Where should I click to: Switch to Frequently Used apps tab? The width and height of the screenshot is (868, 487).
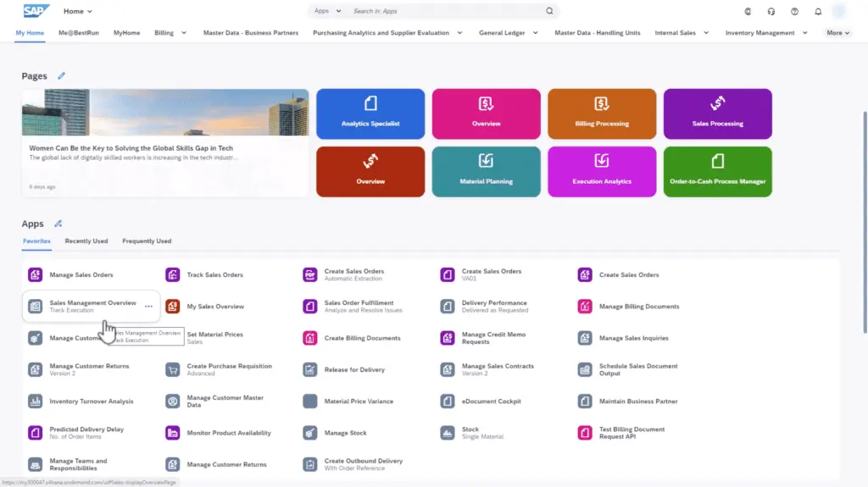(x=147, y=241)
